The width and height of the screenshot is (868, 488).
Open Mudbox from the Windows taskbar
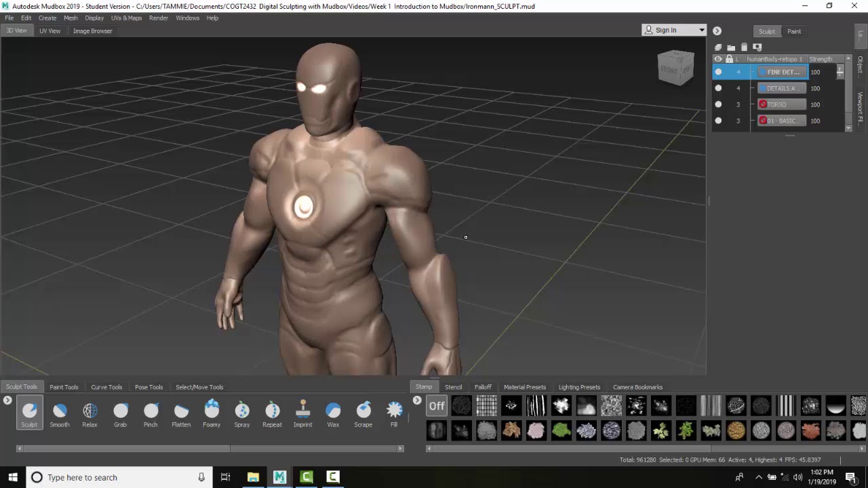coord(279,477)
